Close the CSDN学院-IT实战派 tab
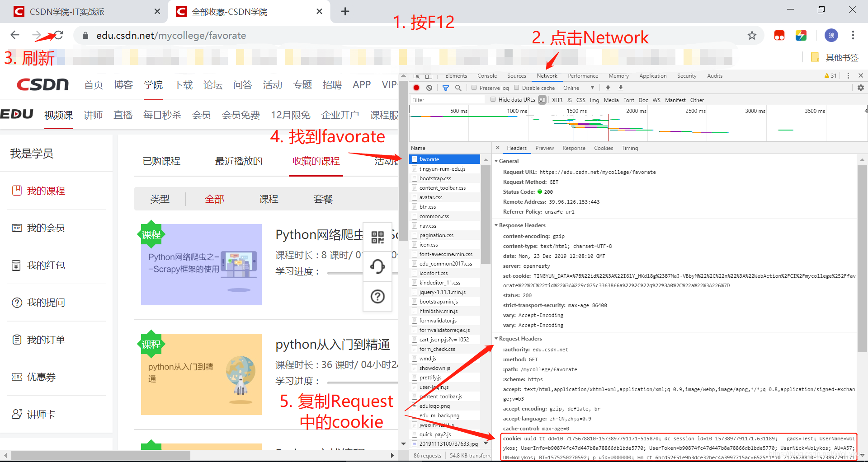Screen dimensions: 868x462 [157, 11]
